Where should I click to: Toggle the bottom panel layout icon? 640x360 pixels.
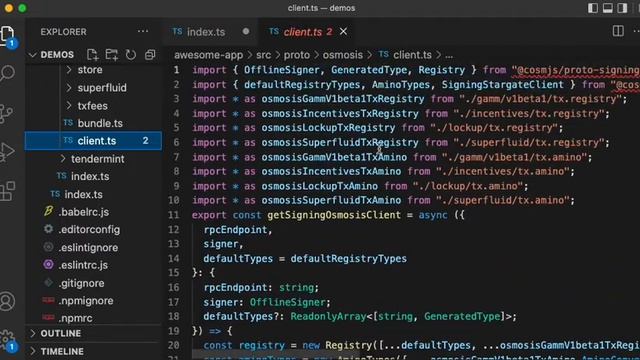tap(607, 8)
